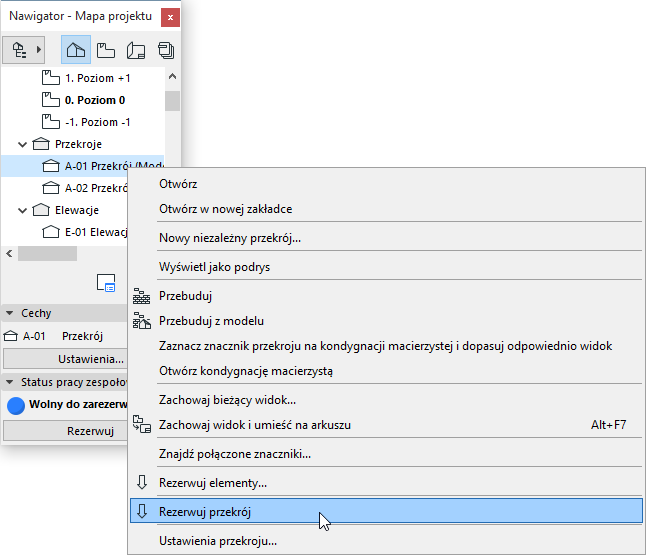Image resolution: width=646 pixels, height=555 pixels.
Task: Click the section icon beside A-01 Przekrój
Action: pos(51,166)
